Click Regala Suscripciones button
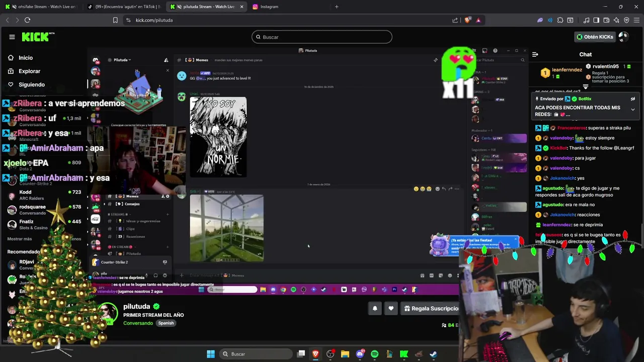This screenshot has width=644, height=362. 431,309
